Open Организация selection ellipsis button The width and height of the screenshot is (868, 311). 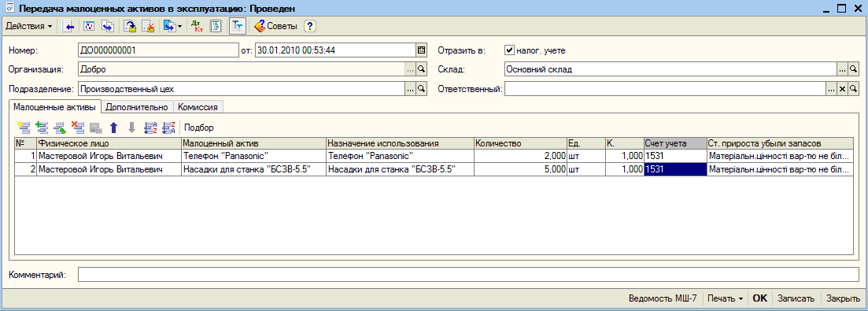click(x=411, y=69)
